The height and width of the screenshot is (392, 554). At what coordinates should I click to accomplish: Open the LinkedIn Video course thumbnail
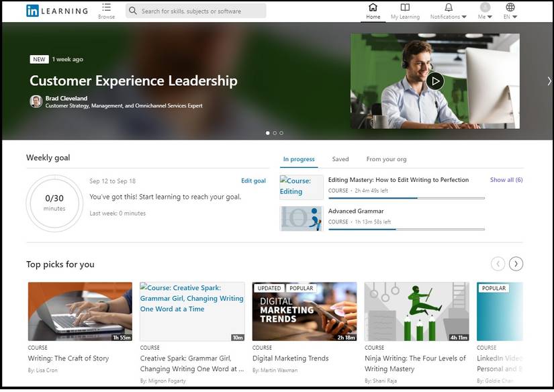pos(500,311)
